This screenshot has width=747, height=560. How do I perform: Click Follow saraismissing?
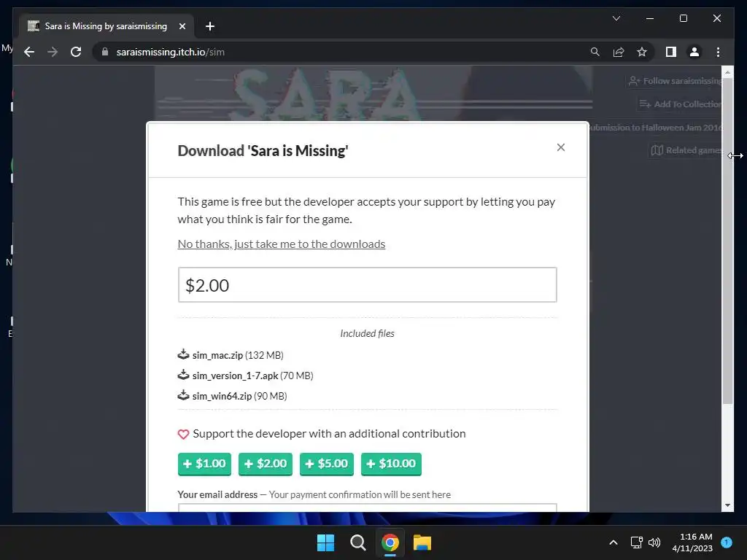(x=675, y=81)
